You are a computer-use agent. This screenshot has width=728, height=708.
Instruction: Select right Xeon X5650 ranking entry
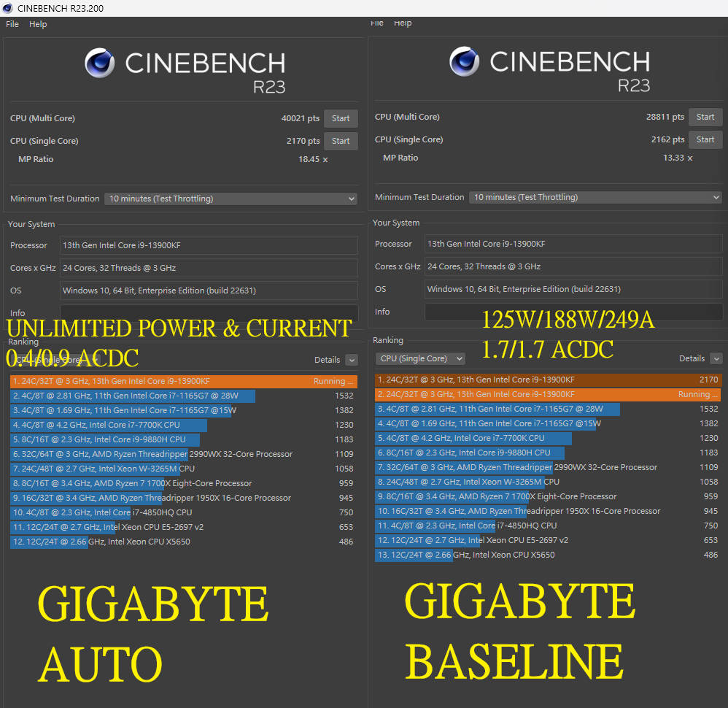point(548,555)
